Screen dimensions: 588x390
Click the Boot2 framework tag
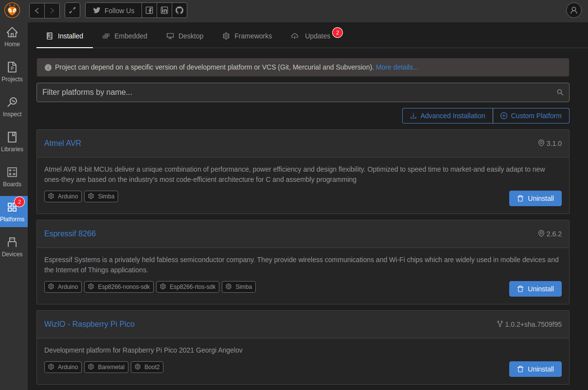[147, 367]
